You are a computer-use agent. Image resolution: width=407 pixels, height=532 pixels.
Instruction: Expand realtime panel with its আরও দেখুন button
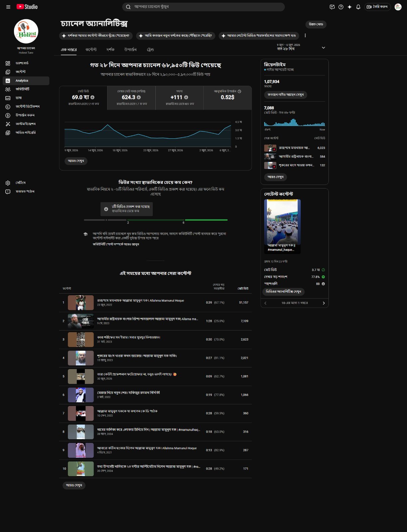276,177
